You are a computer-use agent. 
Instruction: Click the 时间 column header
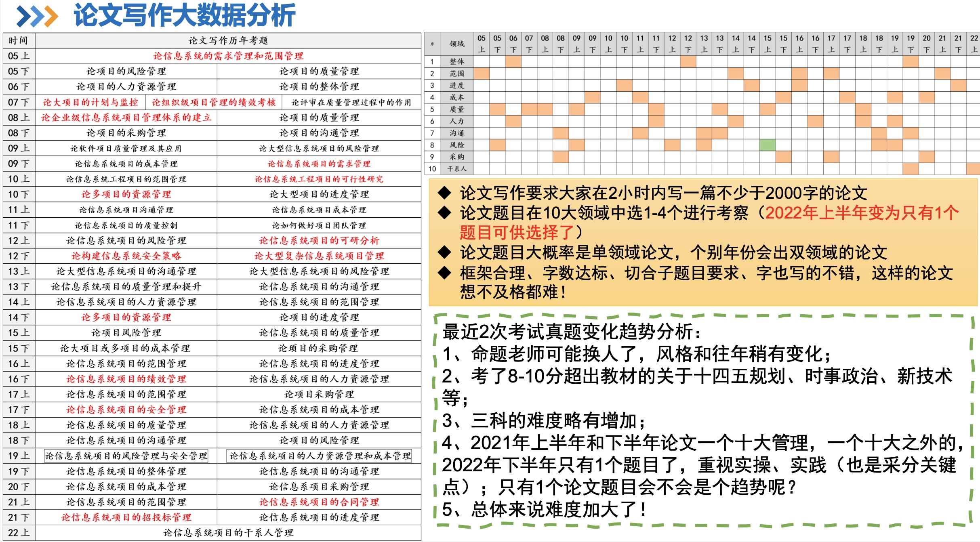point(19,40)
